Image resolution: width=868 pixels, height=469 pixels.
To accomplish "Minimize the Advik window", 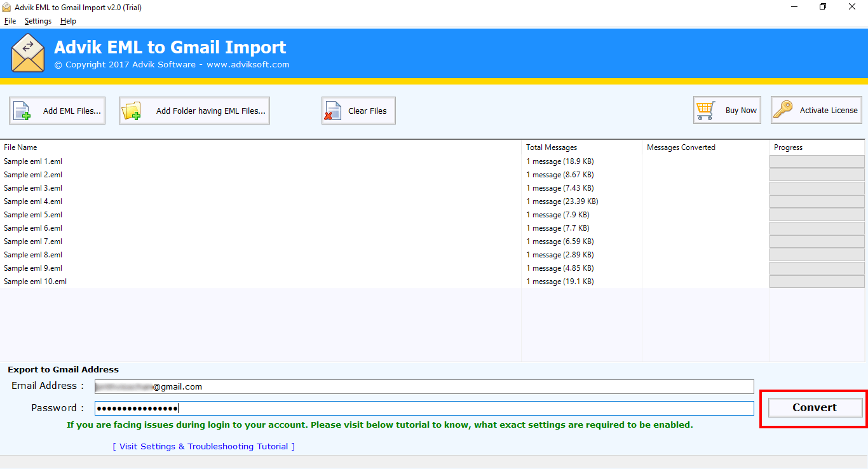I will pyautogui.click(x=794, y=7).
